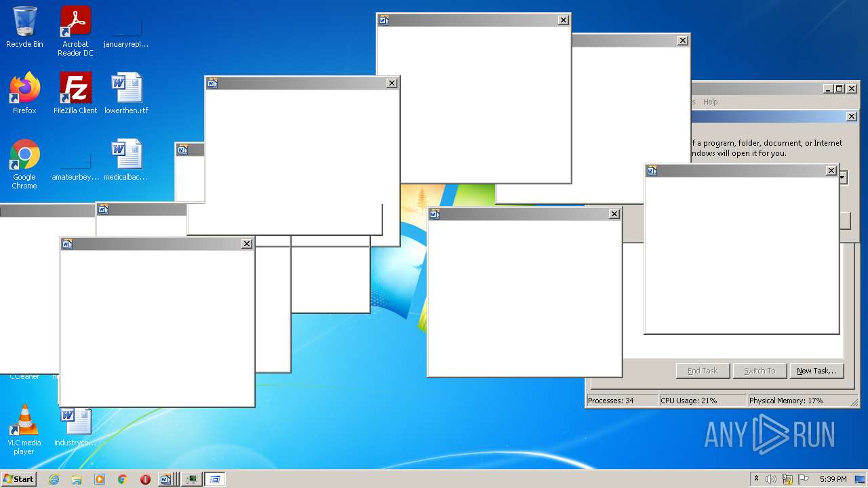868x488 pixels.
Task: Open the FileZilla Client shortcut
Action: tap(75, 94)
